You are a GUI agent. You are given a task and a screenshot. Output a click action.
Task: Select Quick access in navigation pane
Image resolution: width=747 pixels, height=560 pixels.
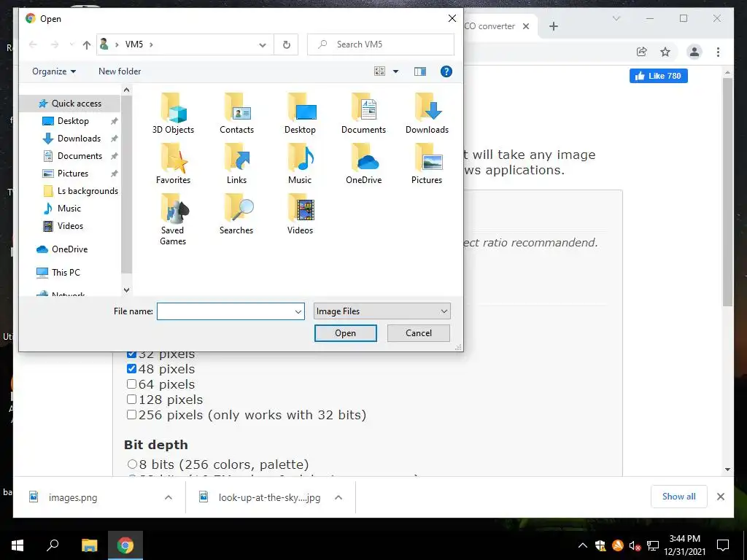coord(71,104)
